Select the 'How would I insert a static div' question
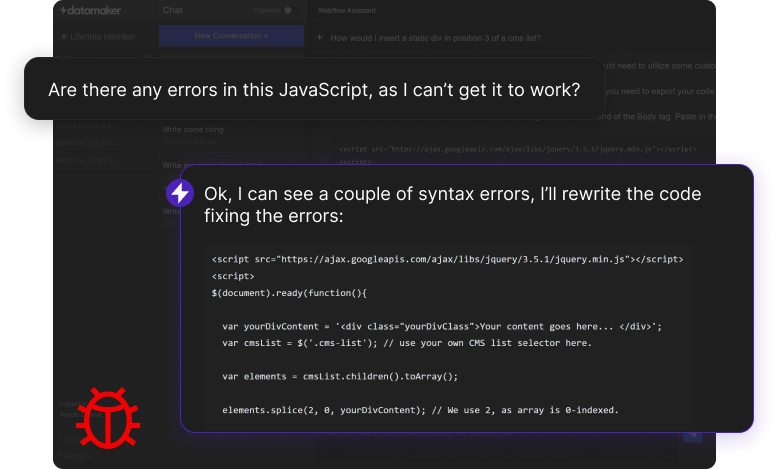 (436, 38)
